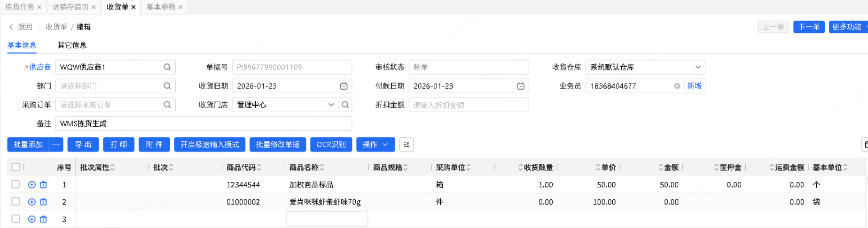The height and width of the screenshot is (228, 868).
Task: Click the empty 商品名称 input in row 3
Action: (x=327, y=219)
